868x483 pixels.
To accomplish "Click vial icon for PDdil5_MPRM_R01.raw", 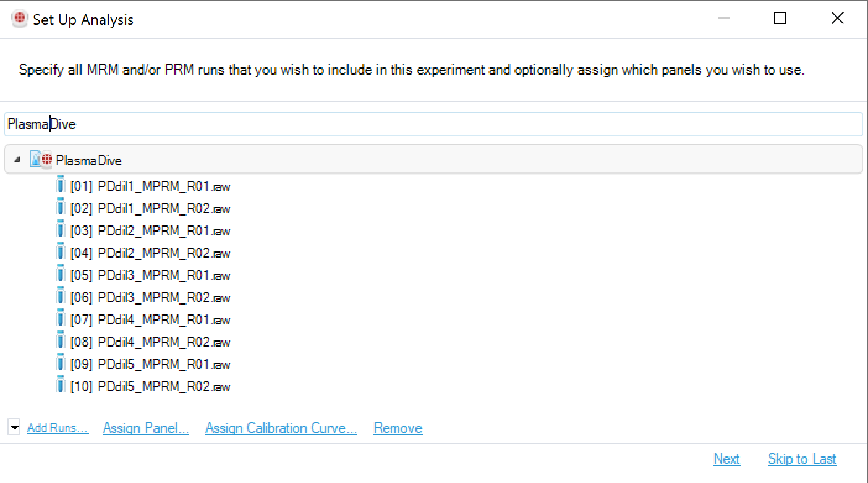I will [61, 363].
